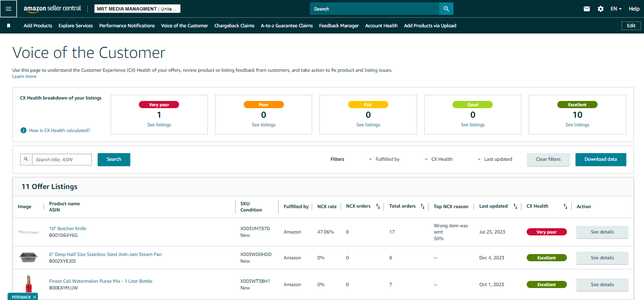Screen dimensions: 644x300
Task: Expand the CX Health filter dropdown
Action: click(439, 159)
